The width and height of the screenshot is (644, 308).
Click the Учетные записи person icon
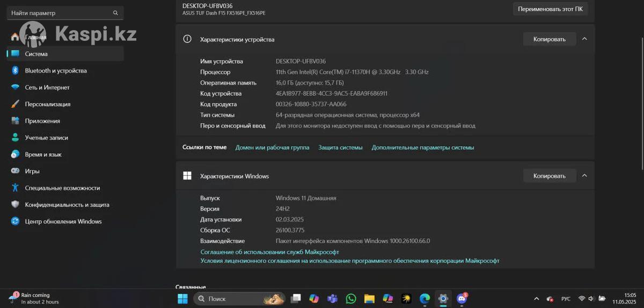coord(15,138)
